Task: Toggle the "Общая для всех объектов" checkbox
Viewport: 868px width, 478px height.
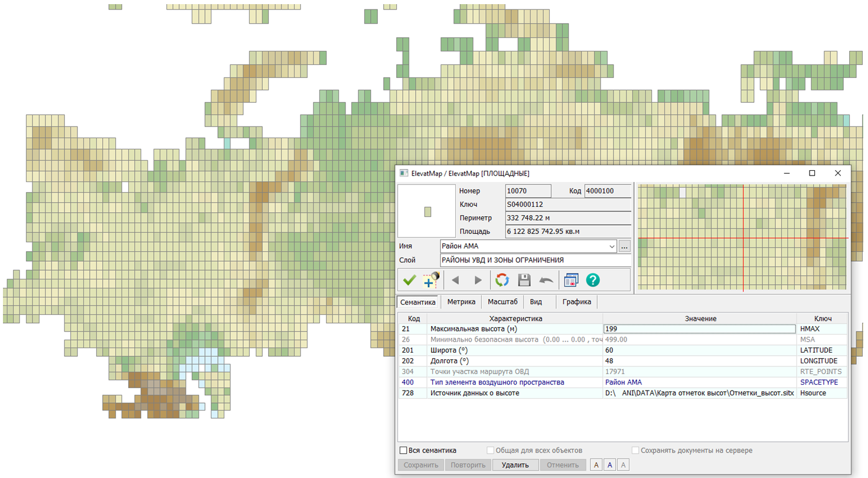Action: tap(490, 451)
